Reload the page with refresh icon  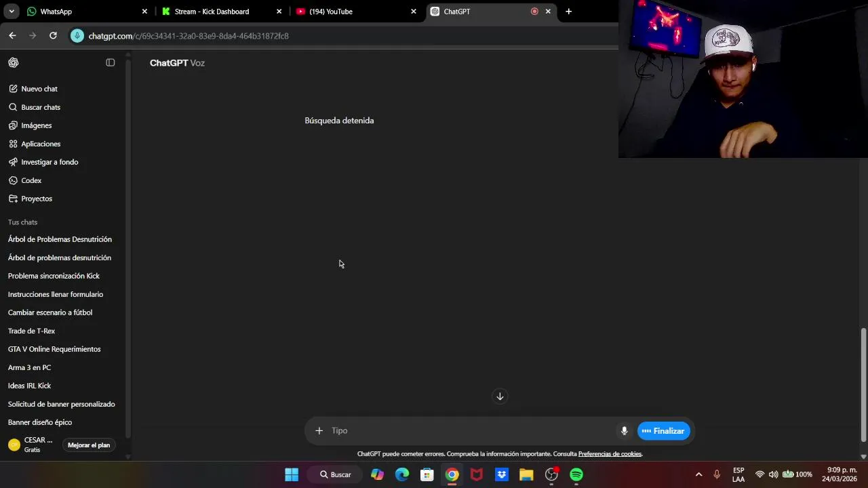[x=53, y=35]
